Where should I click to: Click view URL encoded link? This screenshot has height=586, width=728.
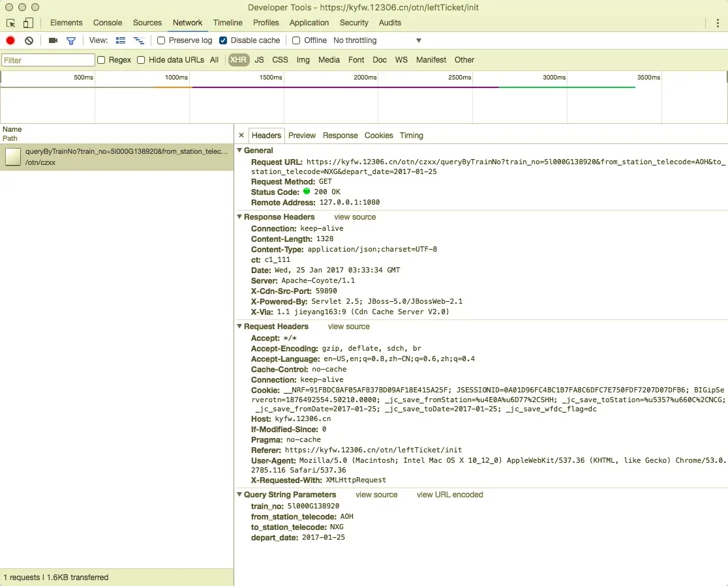click(450, 495)
